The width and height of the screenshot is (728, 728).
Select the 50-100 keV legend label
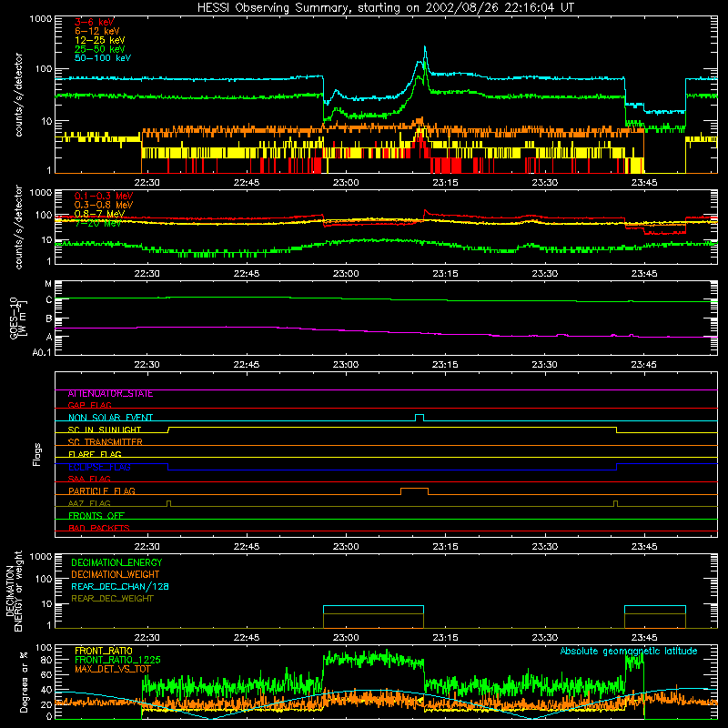(103, 58)
